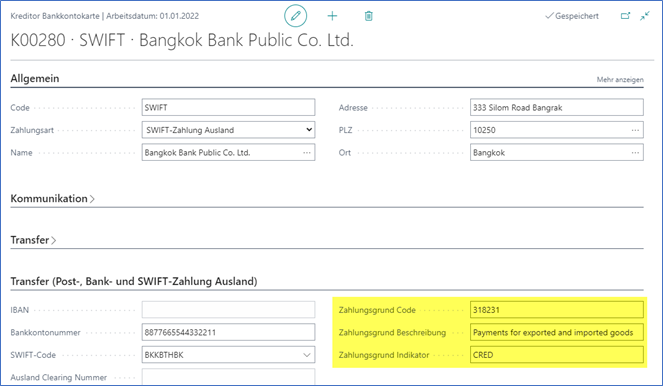Click the Zahlungsgrund Indikator field
The image size is (663, 386).
tap(557, 355)
